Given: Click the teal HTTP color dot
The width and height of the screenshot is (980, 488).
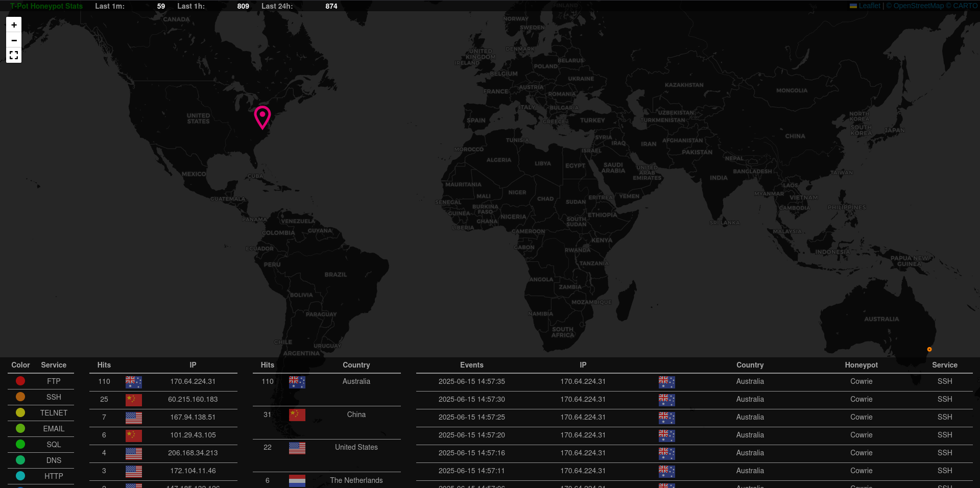Looking at the screenshot, I should click(x=20, y=476).
